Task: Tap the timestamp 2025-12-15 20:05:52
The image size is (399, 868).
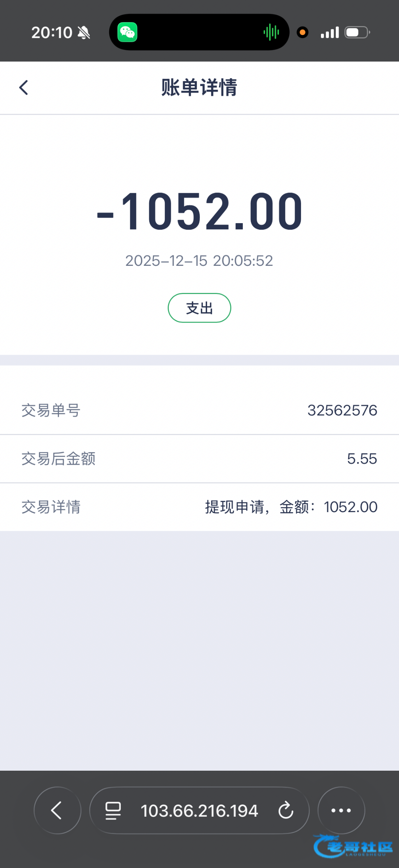Action: tap(199, 261)
